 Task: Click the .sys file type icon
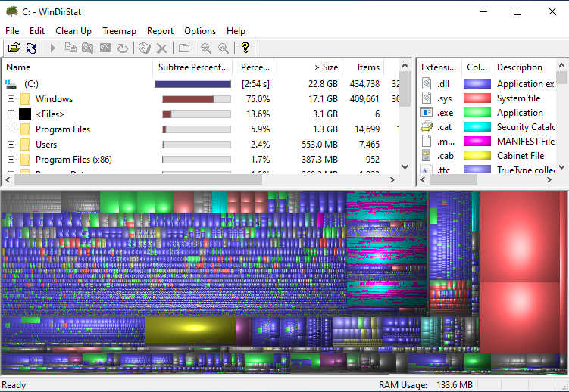pos(427,98)
